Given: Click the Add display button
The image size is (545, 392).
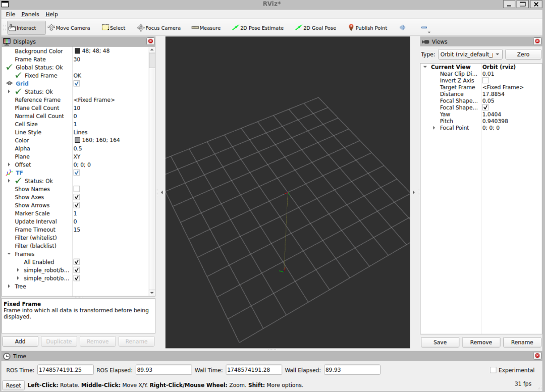Looking at the screenshot, I should (x=20, y=341).
